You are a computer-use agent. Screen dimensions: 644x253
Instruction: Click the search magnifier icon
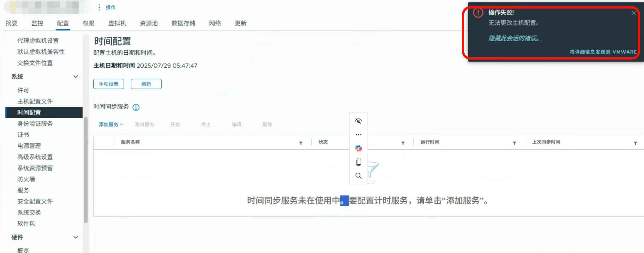coord(359,176)
